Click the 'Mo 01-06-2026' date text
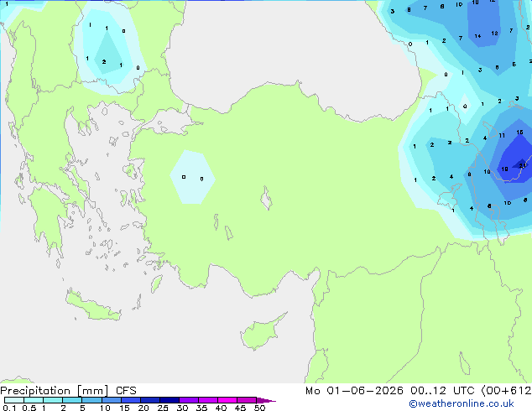 354,391
